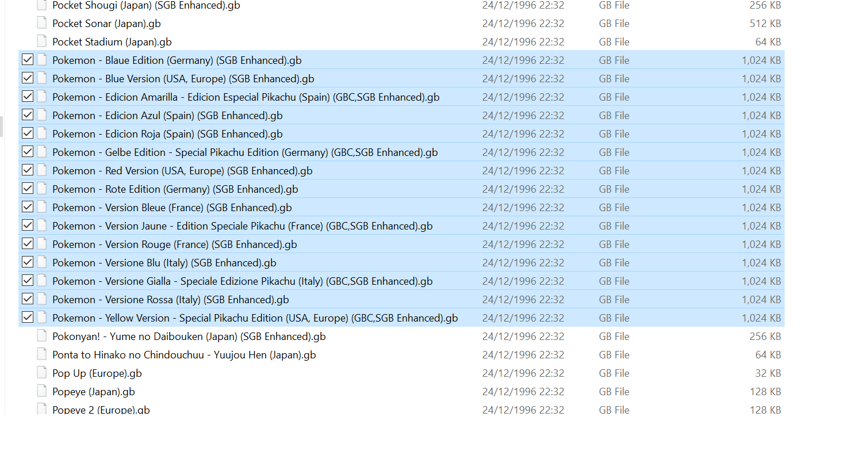Click file name Pokemon - Versione Blu (Italy)
Image resolution: width=868 pixels, height=451 pixels.
pos(164,263)
